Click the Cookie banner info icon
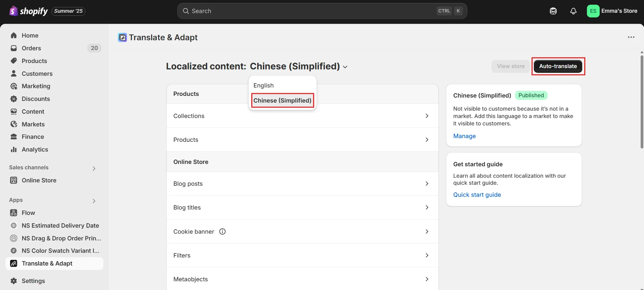Image resolution: width=644 pixels, height=290 pixels. click(222, 231)
